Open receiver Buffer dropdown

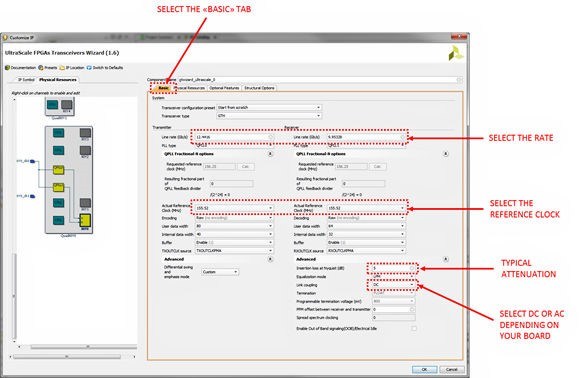tap(366, 243)
